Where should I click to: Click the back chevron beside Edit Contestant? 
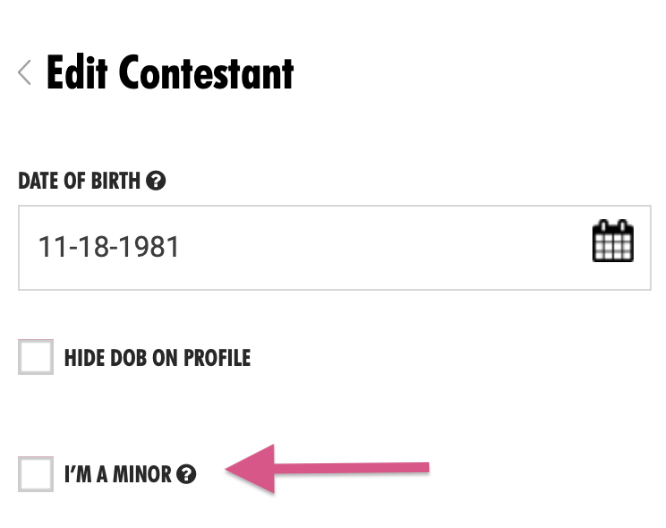(25, 74)
